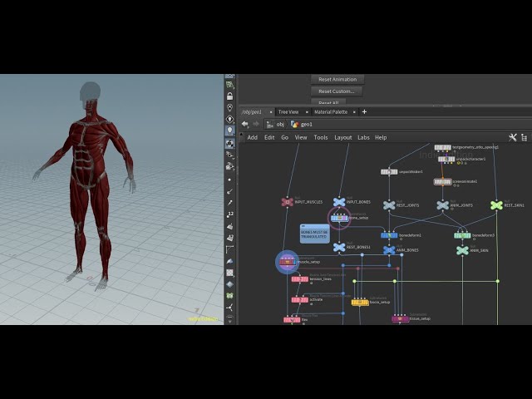Close the Tree View tab
Screen dimensions: 532x399
point(307,112)
